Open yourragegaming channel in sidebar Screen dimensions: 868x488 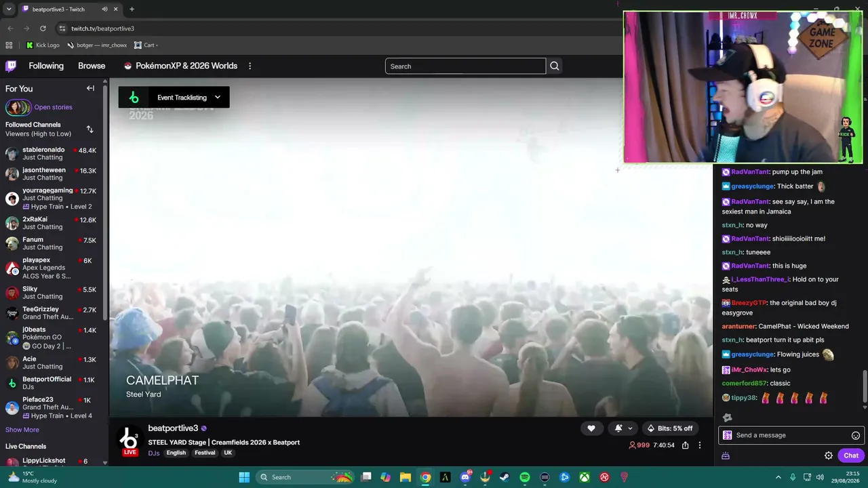point(51,198)
